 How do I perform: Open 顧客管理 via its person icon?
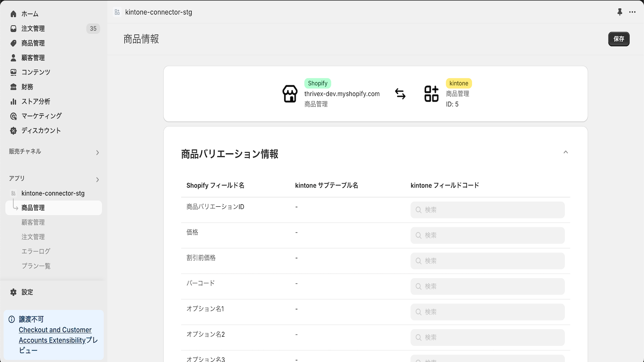coord(13,58)
